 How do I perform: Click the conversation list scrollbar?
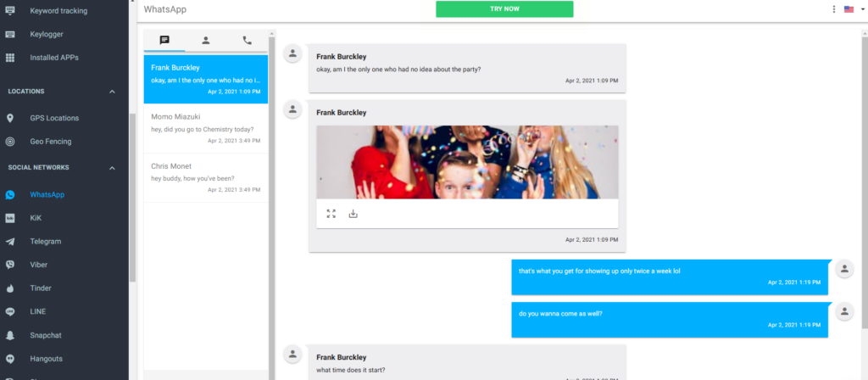pyautogui.click(x=271, y=208)
